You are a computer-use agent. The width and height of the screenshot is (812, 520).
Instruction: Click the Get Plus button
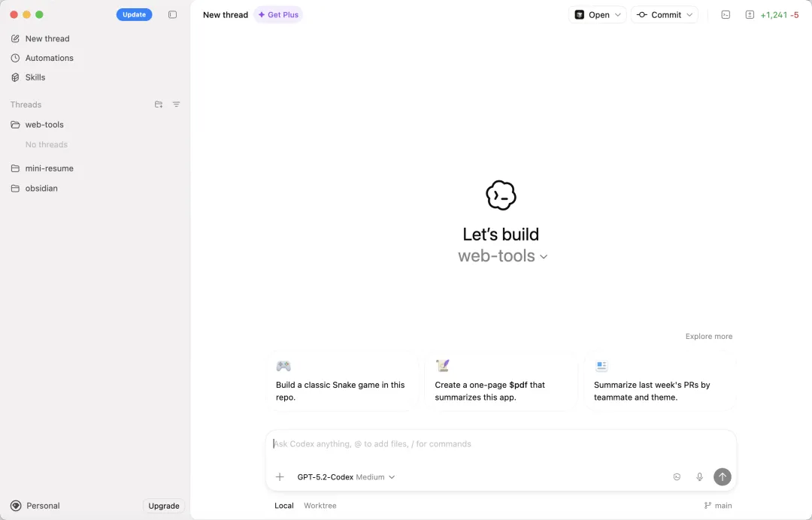(x=279, y=14)
